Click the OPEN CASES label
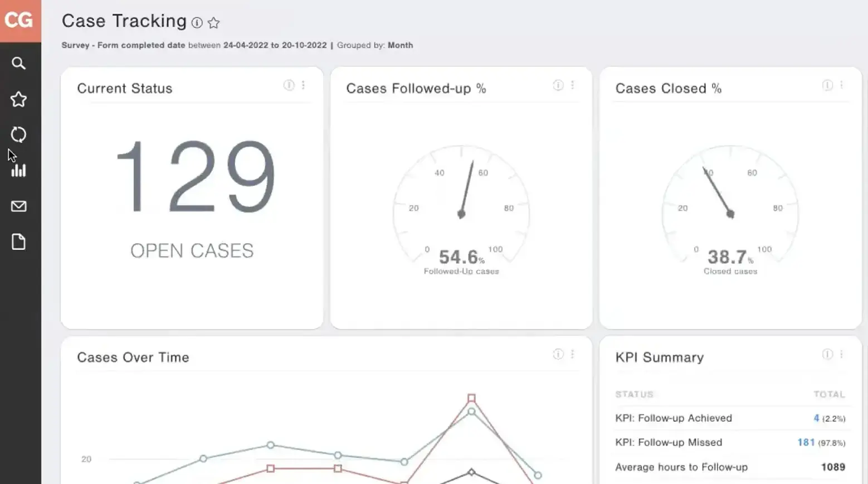 pyautogui.click(x=192, y=251)
